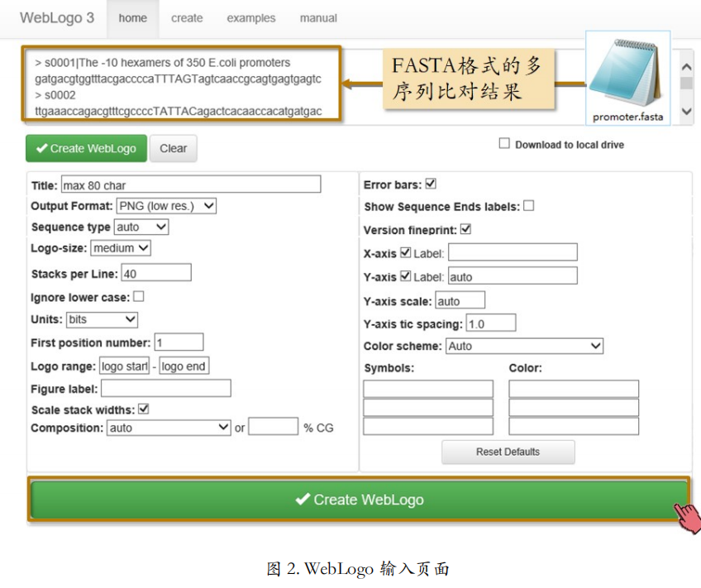Open the Output Format dropdown

pyautogui.click(x=166, y=206)
